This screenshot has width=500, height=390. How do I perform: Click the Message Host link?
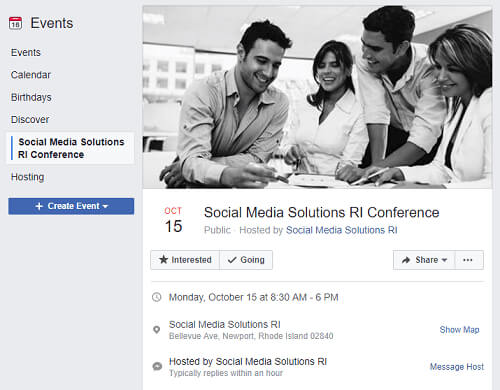[457, 367]
